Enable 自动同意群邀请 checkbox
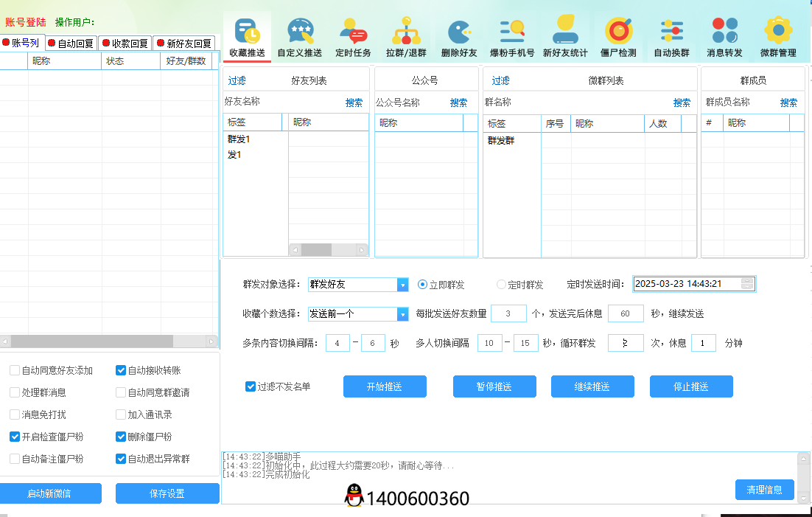 [121, 392]
